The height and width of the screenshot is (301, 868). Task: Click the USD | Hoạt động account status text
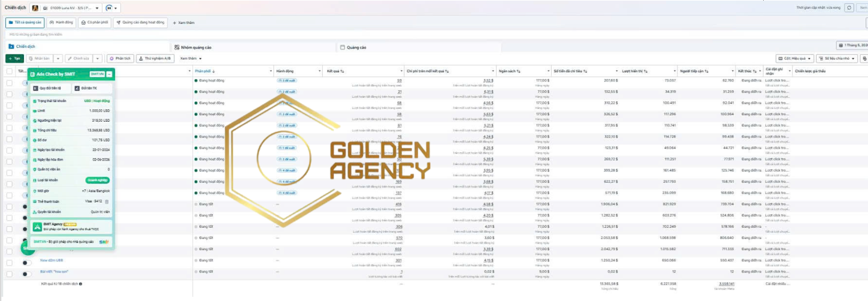click(x=97, y=101)
